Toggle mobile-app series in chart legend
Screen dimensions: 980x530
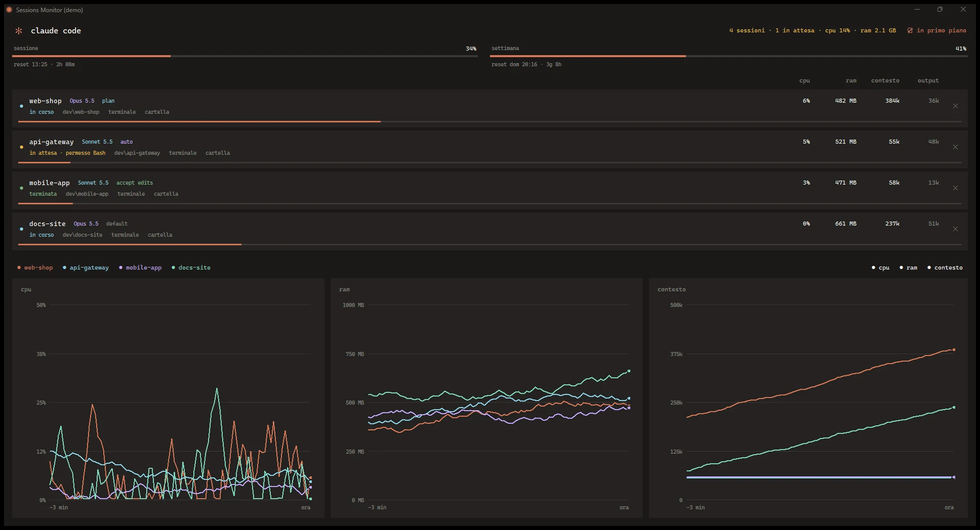(140, 268)
